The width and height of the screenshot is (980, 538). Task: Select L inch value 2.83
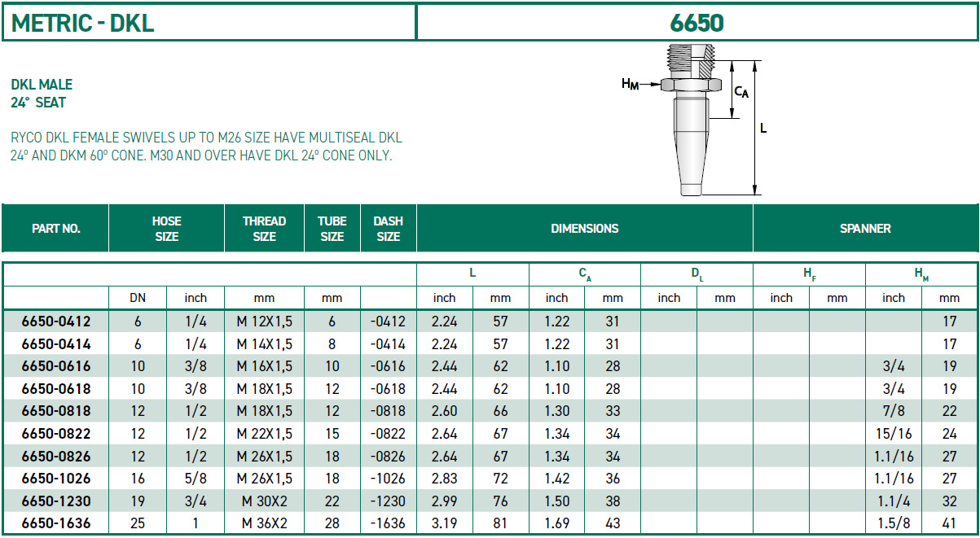point(445,479)
